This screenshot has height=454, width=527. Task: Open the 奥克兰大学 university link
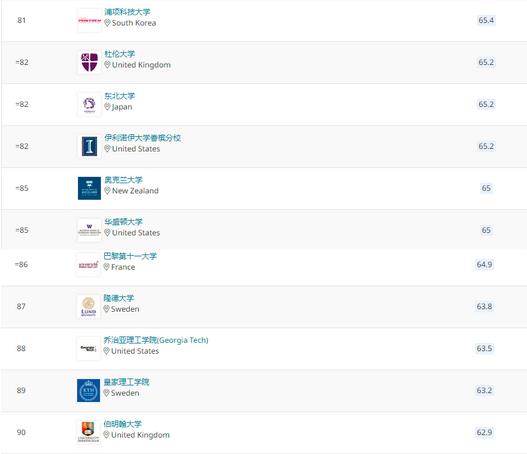pos(123,180)
